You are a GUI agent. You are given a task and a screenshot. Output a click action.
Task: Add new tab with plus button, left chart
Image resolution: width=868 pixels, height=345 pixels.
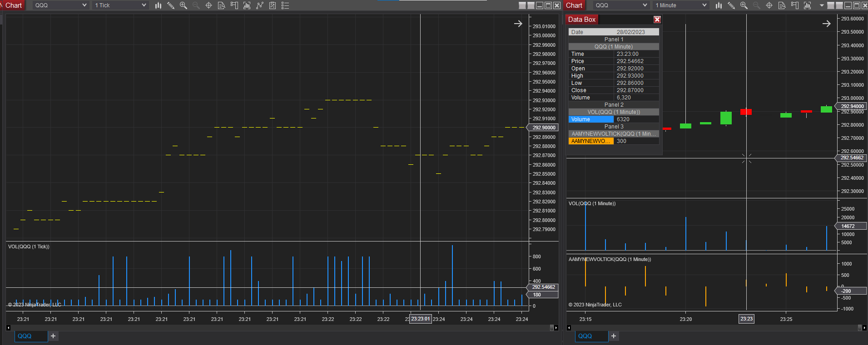tap(53, 336)
